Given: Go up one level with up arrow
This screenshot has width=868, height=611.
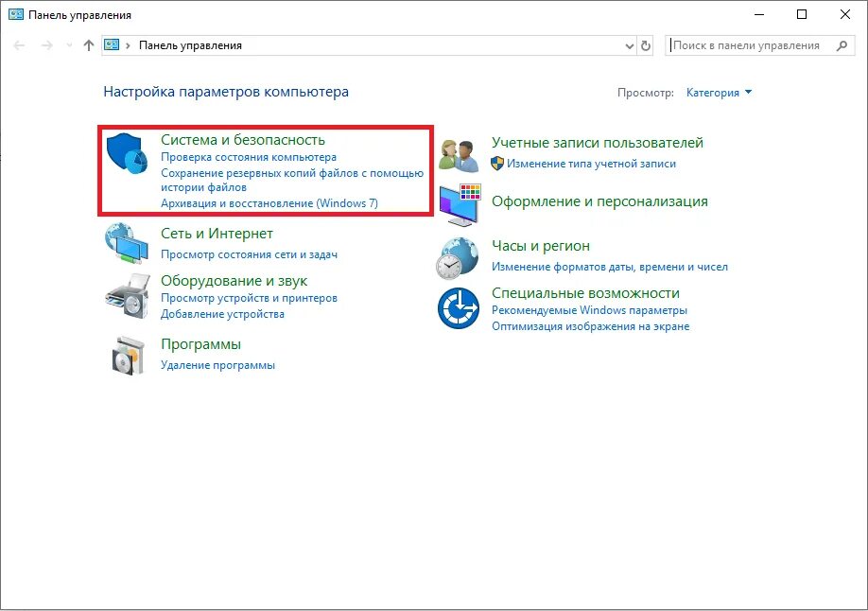Looking at the screenshot, I should click(x=89, y=45).
